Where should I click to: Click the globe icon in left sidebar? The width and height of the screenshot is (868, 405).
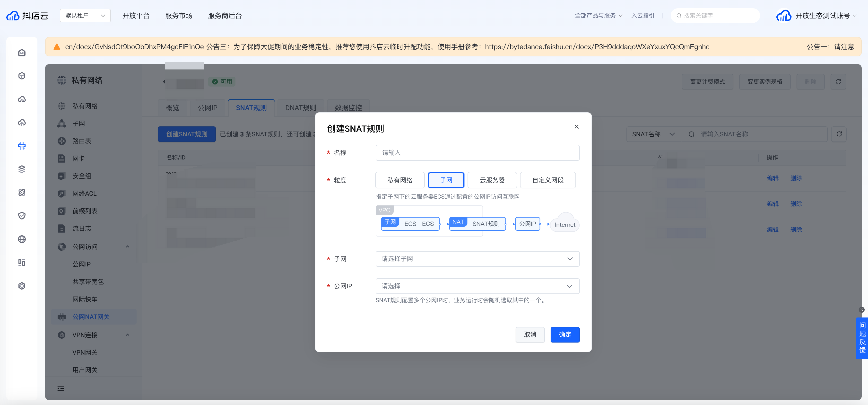tap(22, 239)
